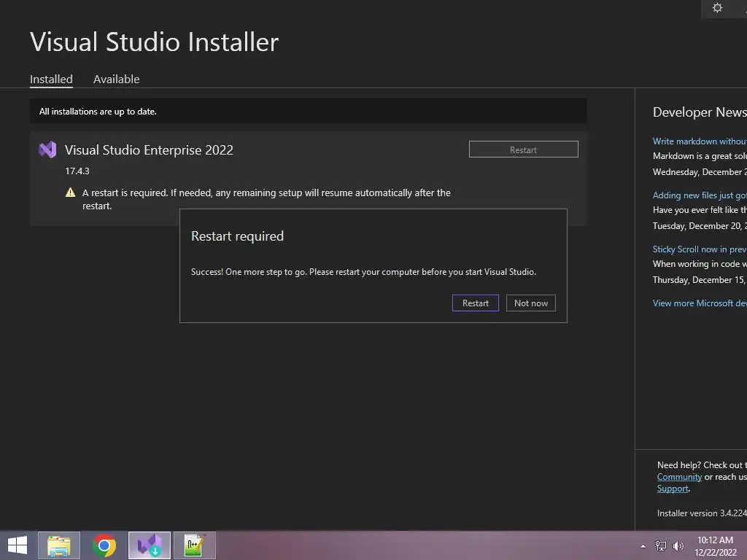Choose Not now in the restart dialog

[x=531, y=303]
